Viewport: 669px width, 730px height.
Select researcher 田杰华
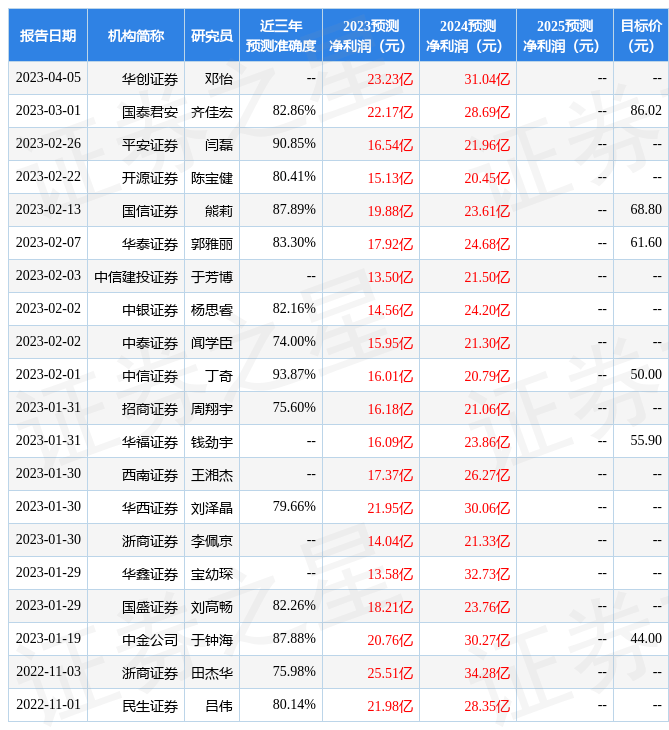point(212,674)
